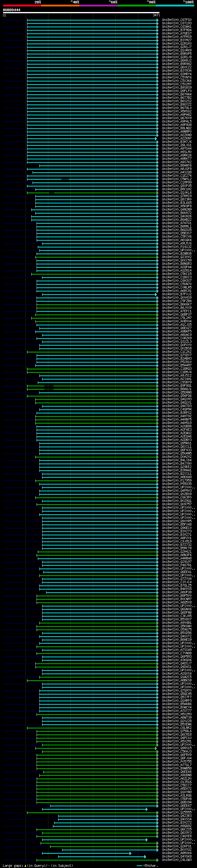Click the UniRef100_B9GYZ2 label
This screenshot has width=197, height=868.
177,104
